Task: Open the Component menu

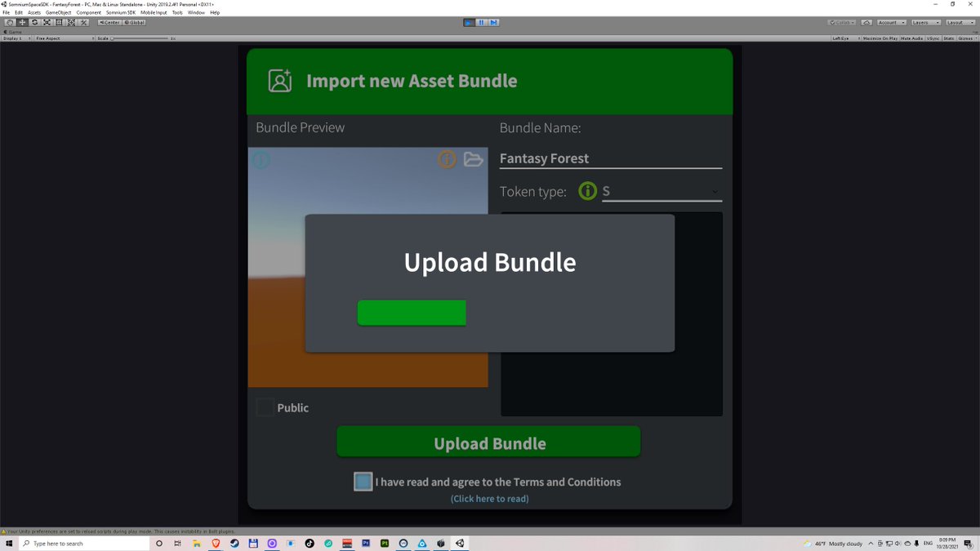Action: pyautogui.click(x=89, y=12)
